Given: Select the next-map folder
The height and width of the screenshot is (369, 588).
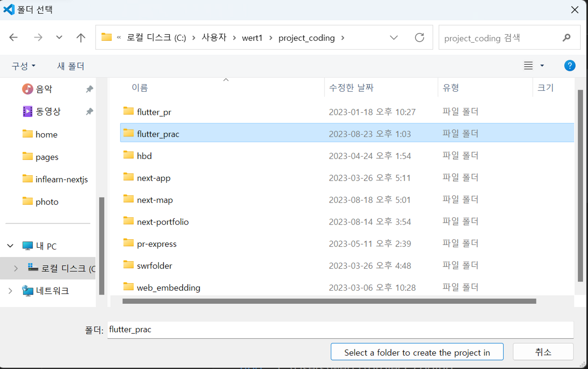Looking at the screenshot, I should [155, 200].
